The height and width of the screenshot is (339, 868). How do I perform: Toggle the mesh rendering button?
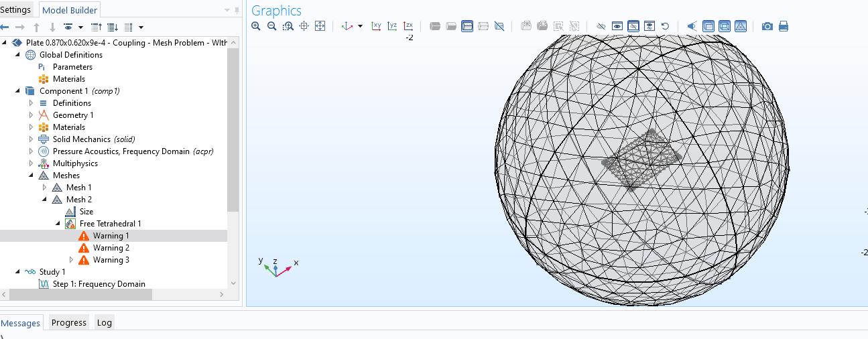coord(741,26)
